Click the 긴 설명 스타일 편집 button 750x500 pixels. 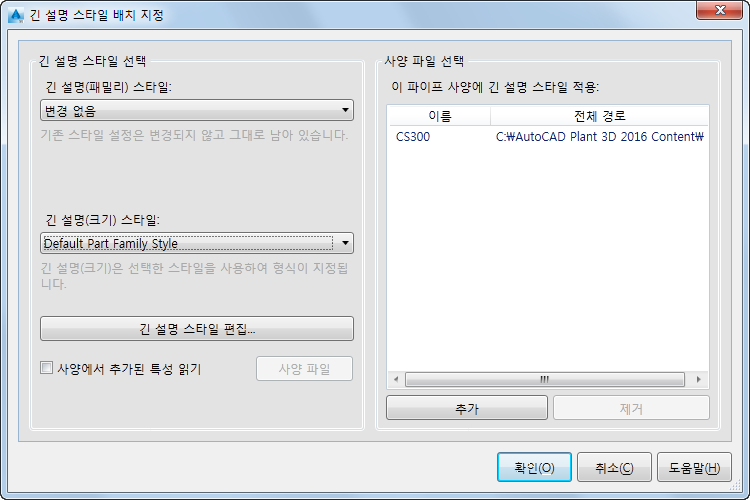coord(197,329)
